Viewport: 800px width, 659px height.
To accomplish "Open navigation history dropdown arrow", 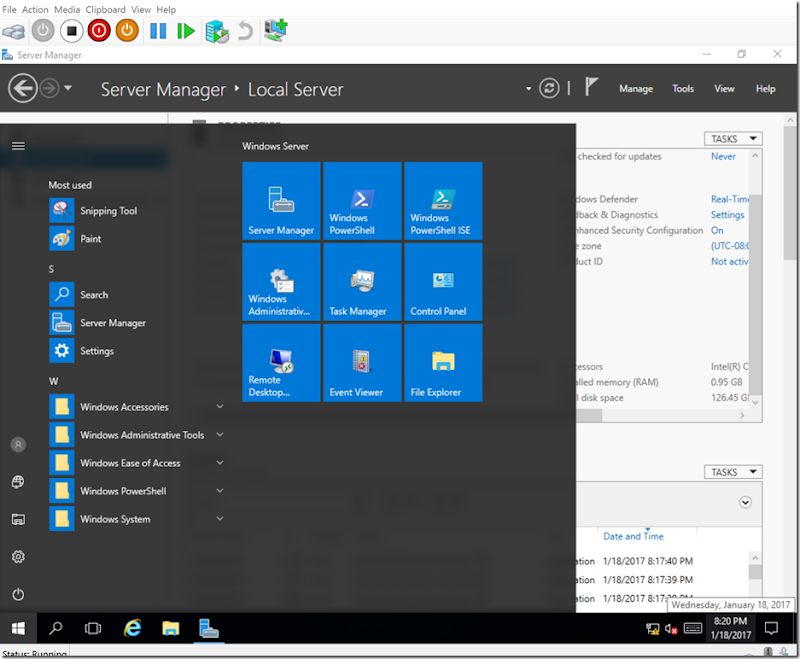I will pos(68,88).
